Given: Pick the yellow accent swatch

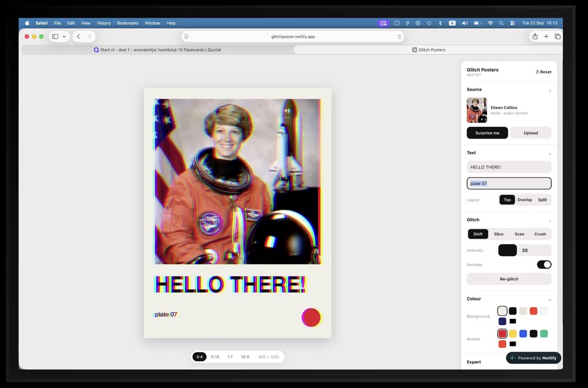Looking at the screenshot, I should pos(513,334).
